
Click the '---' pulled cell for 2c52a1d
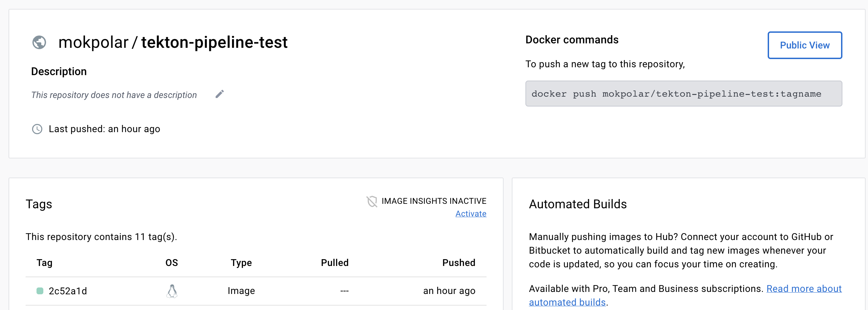(x=344, y=291)
